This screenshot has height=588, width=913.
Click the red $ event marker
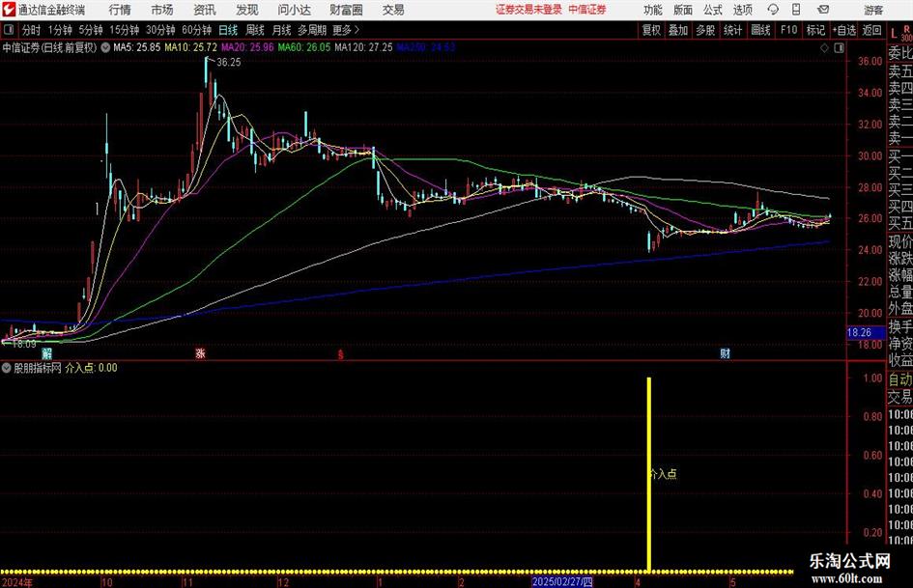(x=341, y=354)
